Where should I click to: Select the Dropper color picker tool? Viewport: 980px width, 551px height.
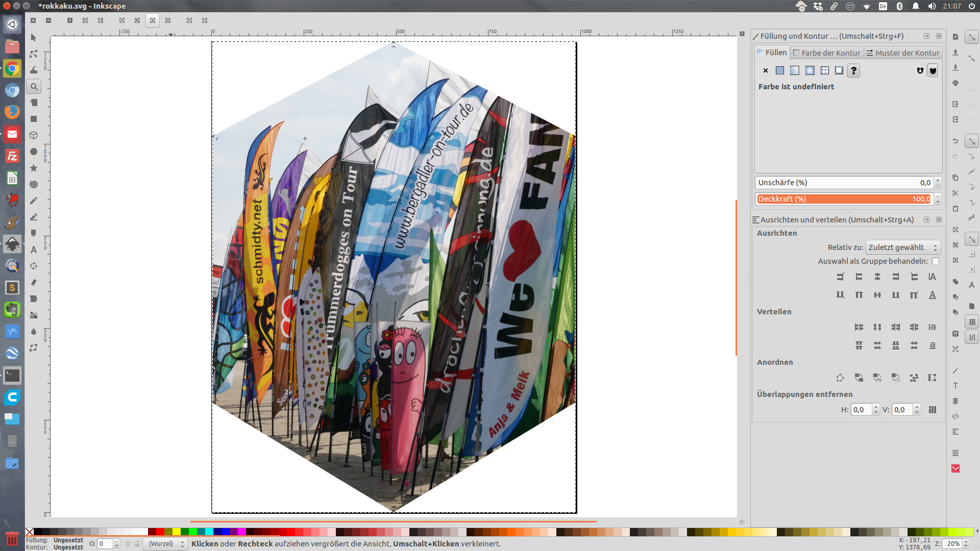point(34,331)
